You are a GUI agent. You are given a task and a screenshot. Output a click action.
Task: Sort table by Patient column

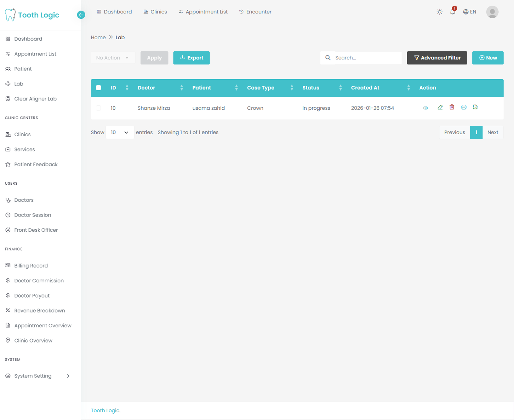click(236, 88)
